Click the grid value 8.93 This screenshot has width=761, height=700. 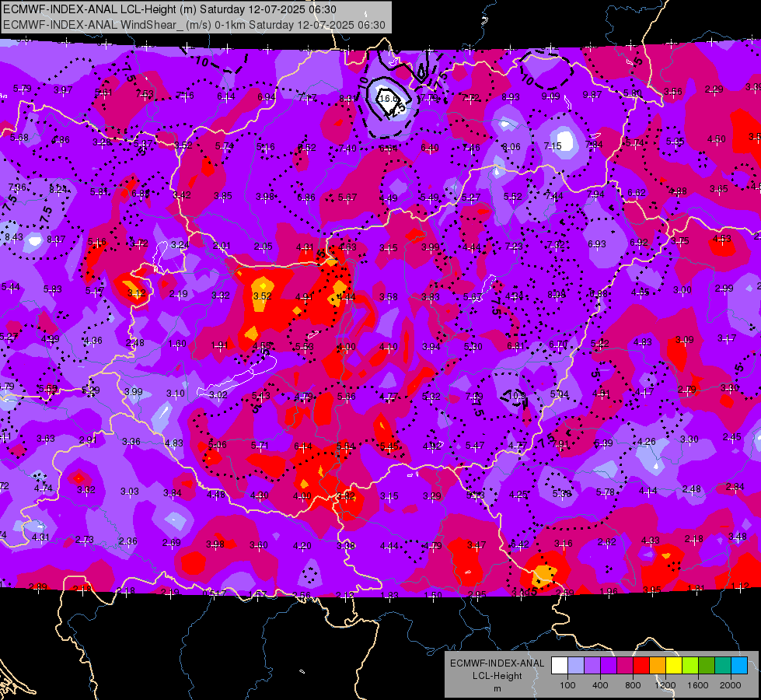pos(511,97)
